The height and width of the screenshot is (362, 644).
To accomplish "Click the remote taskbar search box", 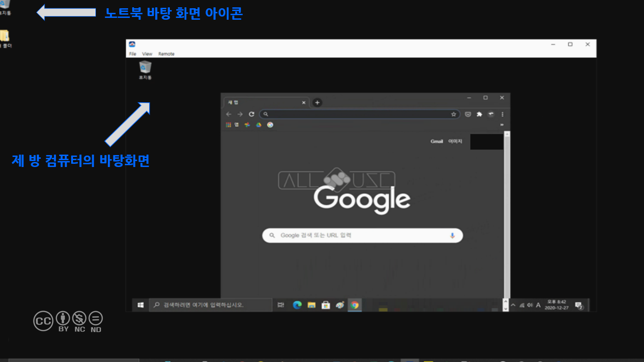I will coord(210,305).
